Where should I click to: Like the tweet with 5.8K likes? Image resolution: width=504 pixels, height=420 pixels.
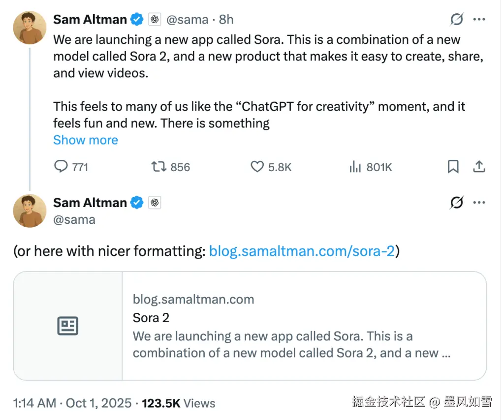tap(257, 167)
